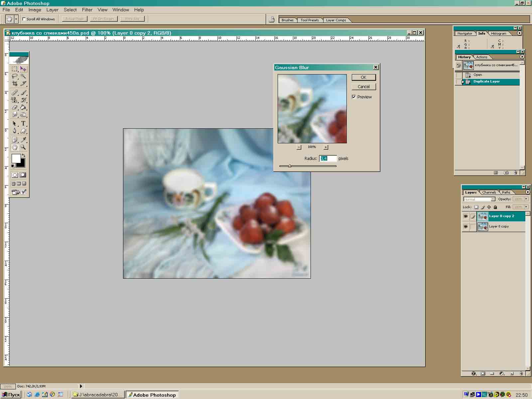
Task: Click the Radius input field
Action: (x=328, y=159)
